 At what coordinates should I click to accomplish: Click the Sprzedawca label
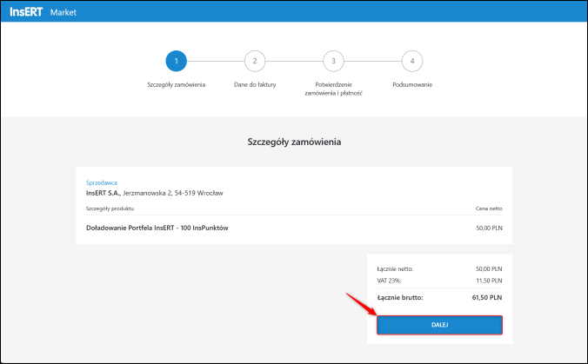101,182
